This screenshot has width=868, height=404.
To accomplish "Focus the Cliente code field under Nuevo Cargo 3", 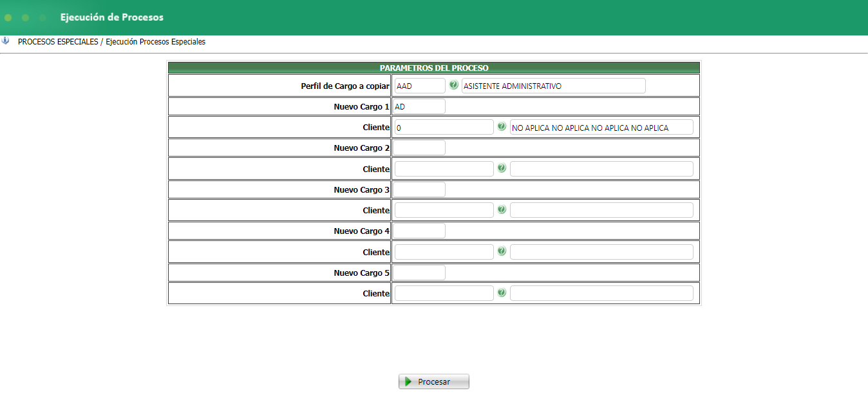I will [x=444, y=210].
